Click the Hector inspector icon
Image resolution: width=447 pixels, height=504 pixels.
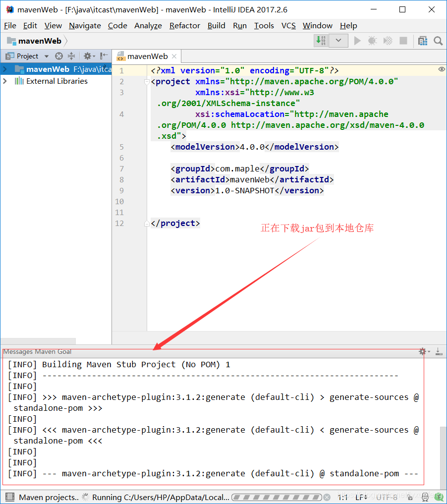[425, 497]
